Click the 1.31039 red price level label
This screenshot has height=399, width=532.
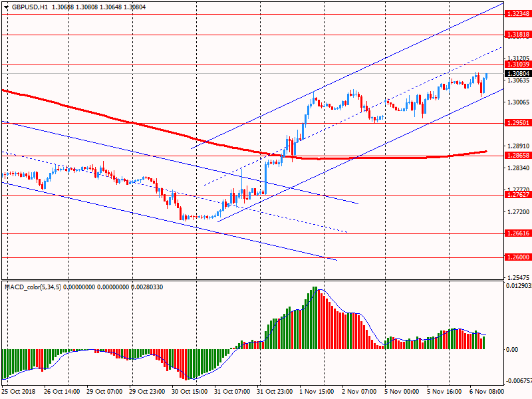518,64
